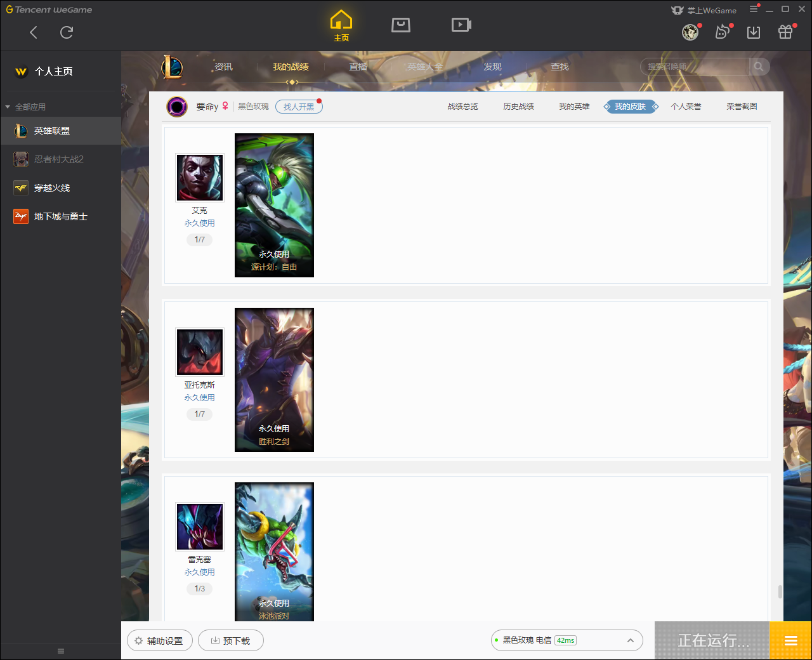Select 地下城与勇士 in sidebar

tap(60, 216)
